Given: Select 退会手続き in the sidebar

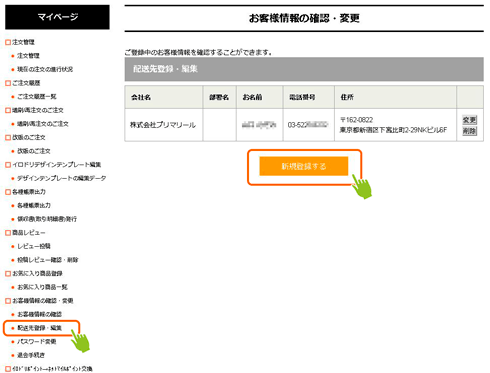Looking at the screenshot, I should point(31,355).
